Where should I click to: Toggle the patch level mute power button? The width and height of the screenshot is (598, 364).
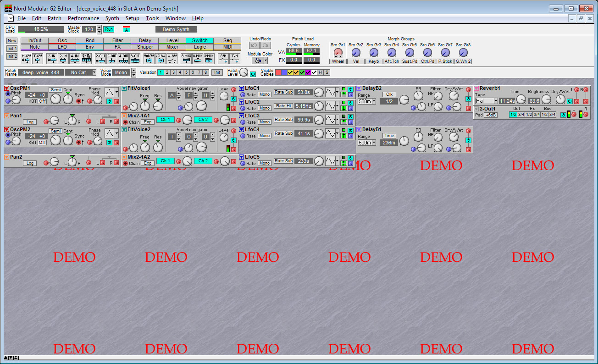253,74
